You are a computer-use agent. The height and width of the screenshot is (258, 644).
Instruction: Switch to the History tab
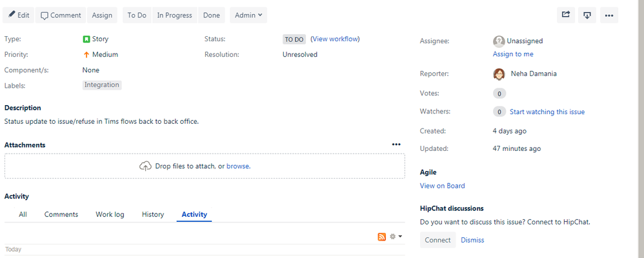click(x=153, y=214)
